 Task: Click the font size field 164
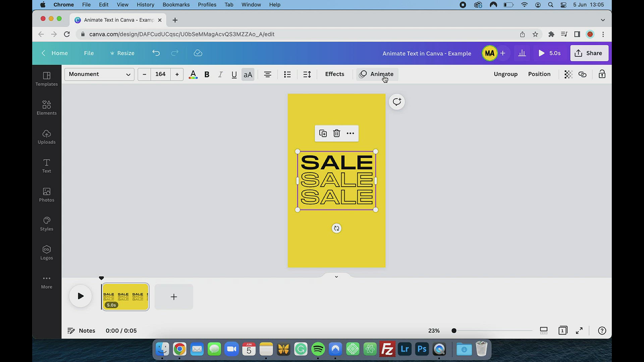pos(160,74)
